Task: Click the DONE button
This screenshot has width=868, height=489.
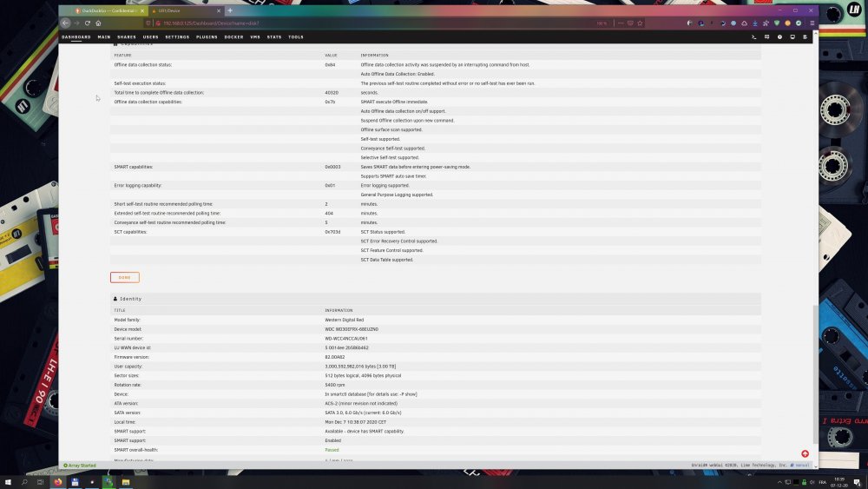Action: point(124,277)
